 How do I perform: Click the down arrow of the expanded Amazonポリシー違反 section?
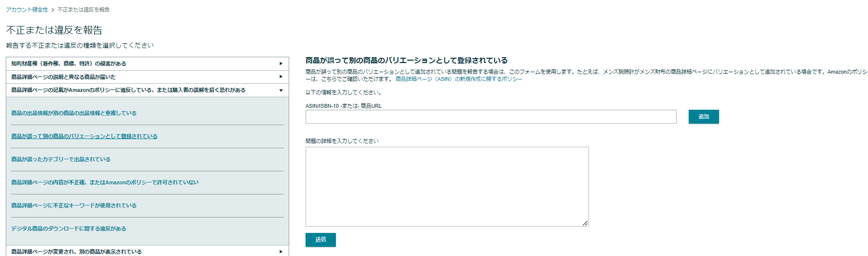(x=281, y=90)
